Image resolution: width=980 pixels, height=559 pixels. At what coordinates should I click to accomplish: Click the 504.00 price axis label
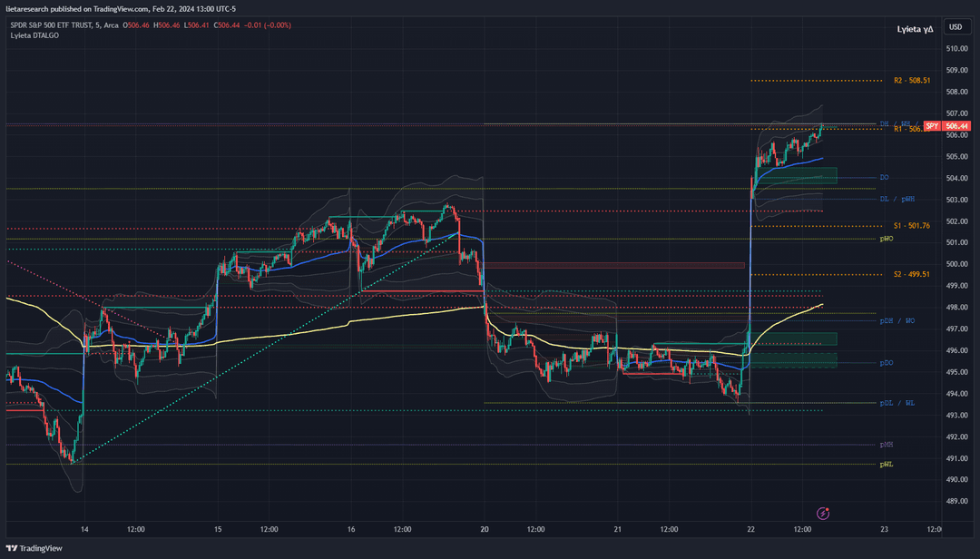coord(956,178)
